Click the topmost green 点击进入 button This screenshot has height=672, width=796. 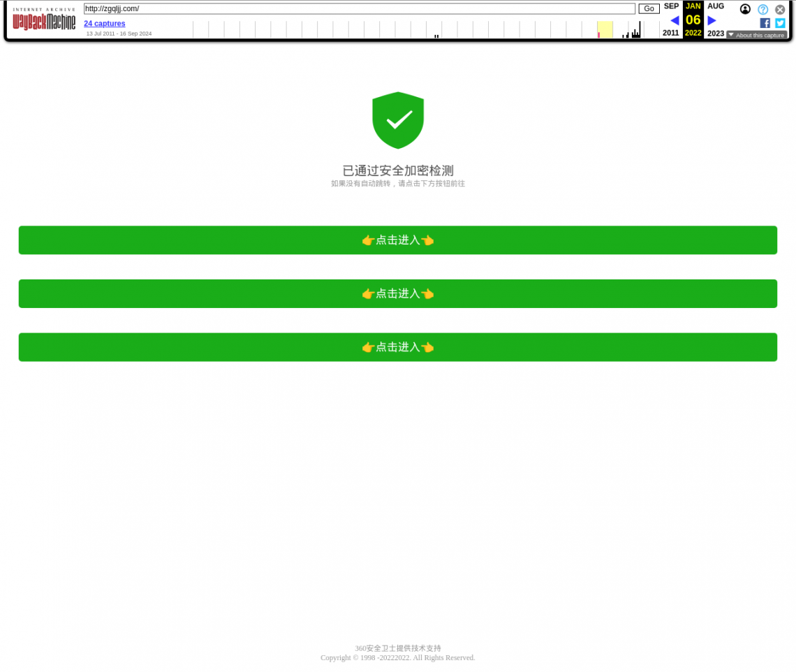click(x=397, y=240)
